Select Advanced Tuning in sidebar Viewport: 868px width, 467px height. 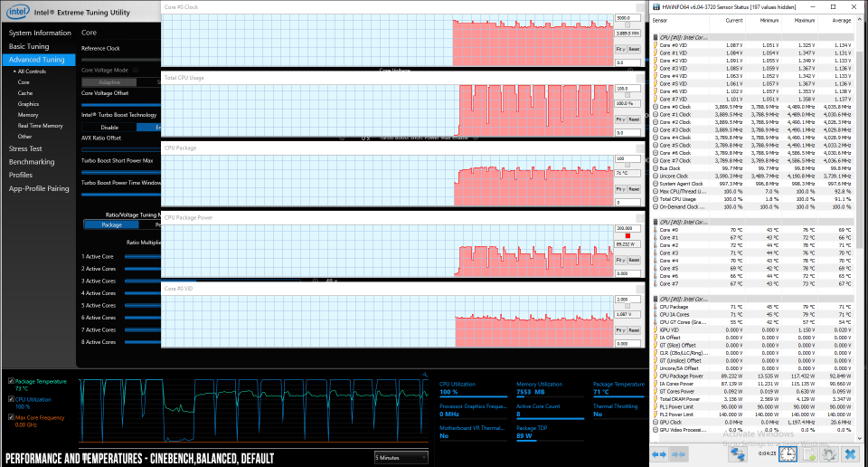click(x=36, y=59)
